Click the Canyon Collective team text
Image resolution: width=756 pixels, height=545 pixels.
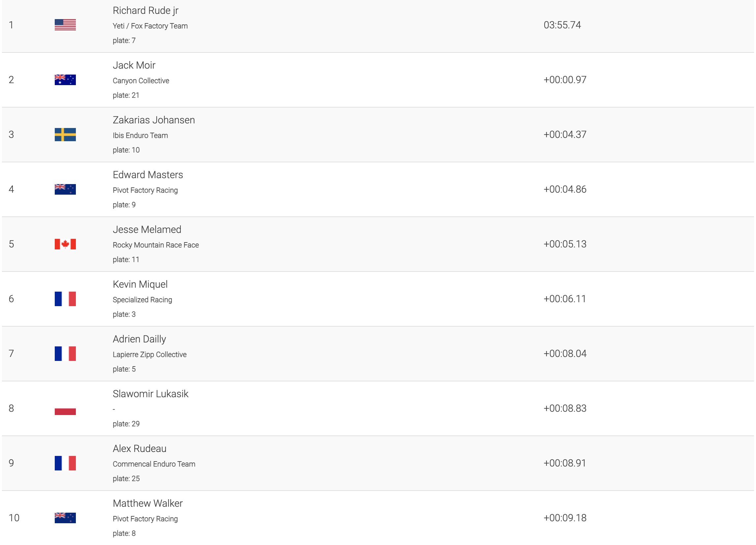pos(141,81)
